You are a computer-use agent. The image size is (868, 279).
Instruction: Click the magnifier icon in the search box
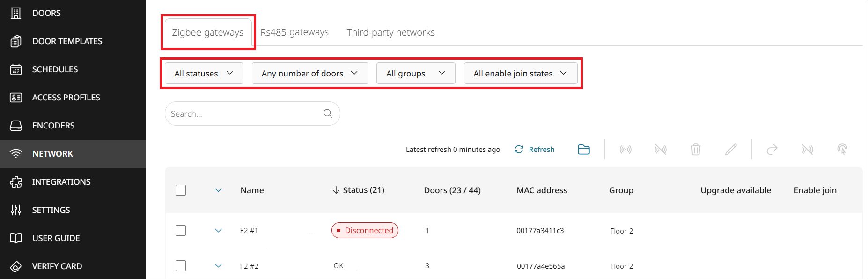[x=328, y=113]
